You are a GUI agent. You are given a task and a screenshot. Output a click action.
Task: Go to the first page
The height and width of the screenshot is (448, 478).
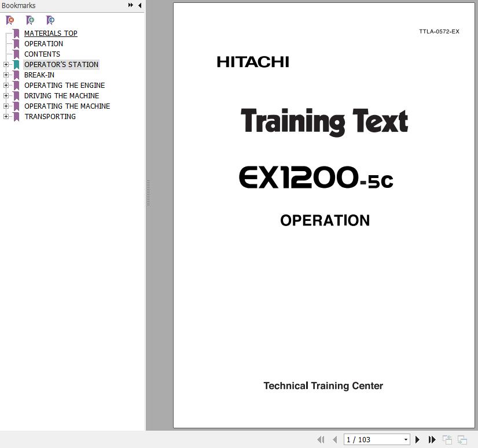point(321,439)
